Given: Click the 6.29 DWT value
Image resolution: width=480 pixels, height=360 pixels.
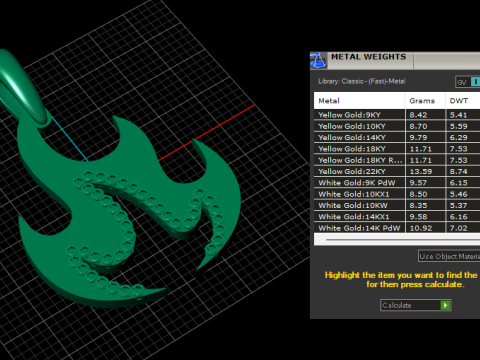Looking at the screenshot, I should pyautogui.click(x=459, y=138).
